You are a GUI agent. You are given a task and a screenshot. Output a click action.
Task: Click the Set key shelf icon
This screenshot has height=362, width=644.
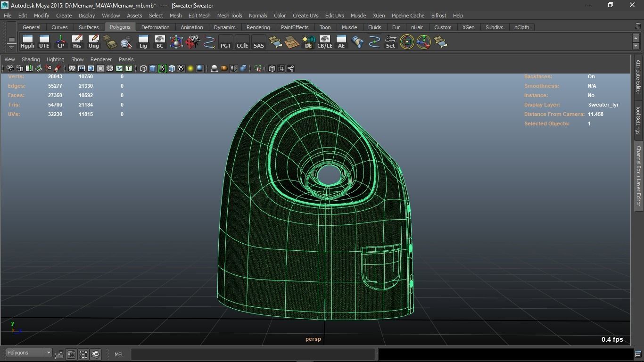[x=390, y=42]
